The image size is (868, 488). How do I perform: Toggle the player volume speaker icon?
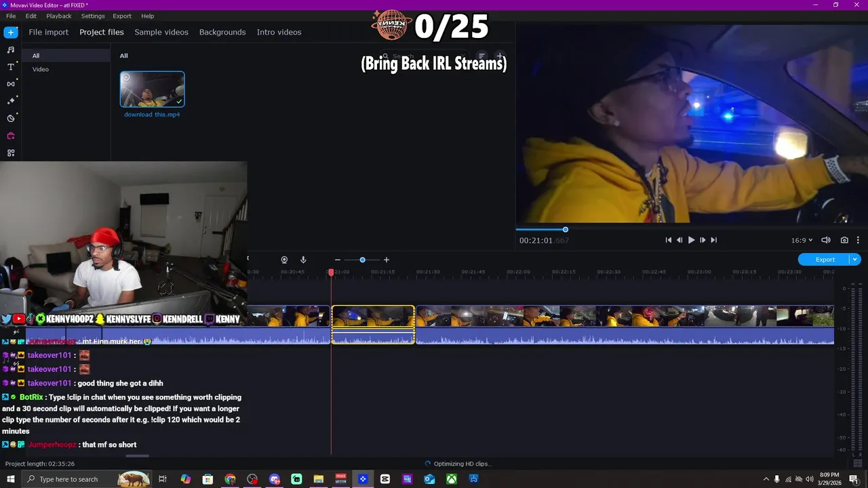tap(826, 240)
